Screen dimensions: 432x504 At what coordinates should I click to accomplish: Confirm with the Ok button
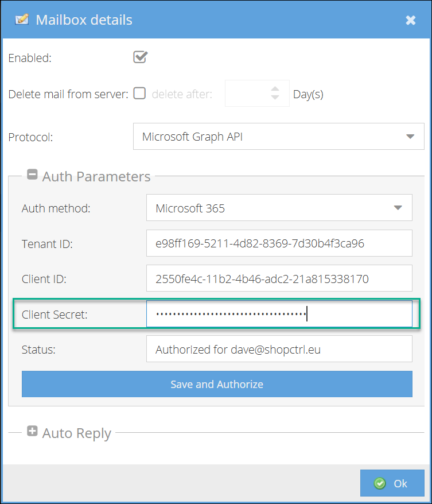[392, 483]
